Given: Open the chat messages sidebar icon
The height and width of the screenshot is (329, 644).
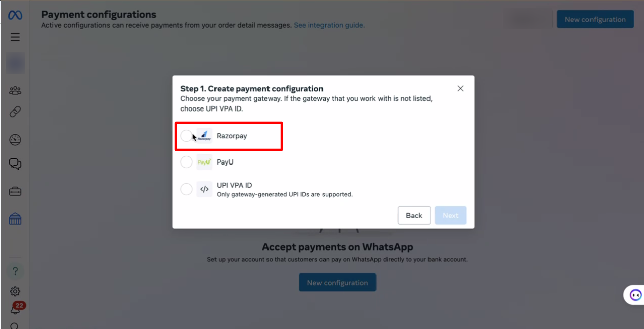Looking at the screenshot, I should point(15,164).
